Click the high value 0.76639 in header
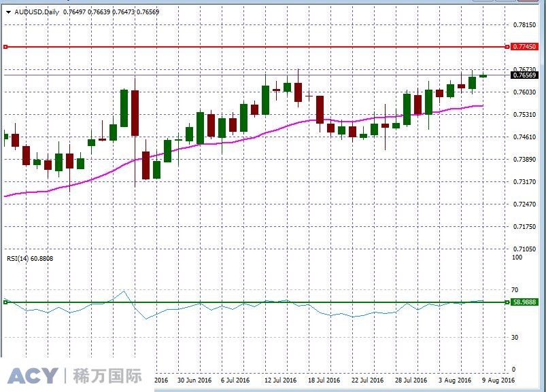This screenshot has width=546, height=392. tap(99, 12)
